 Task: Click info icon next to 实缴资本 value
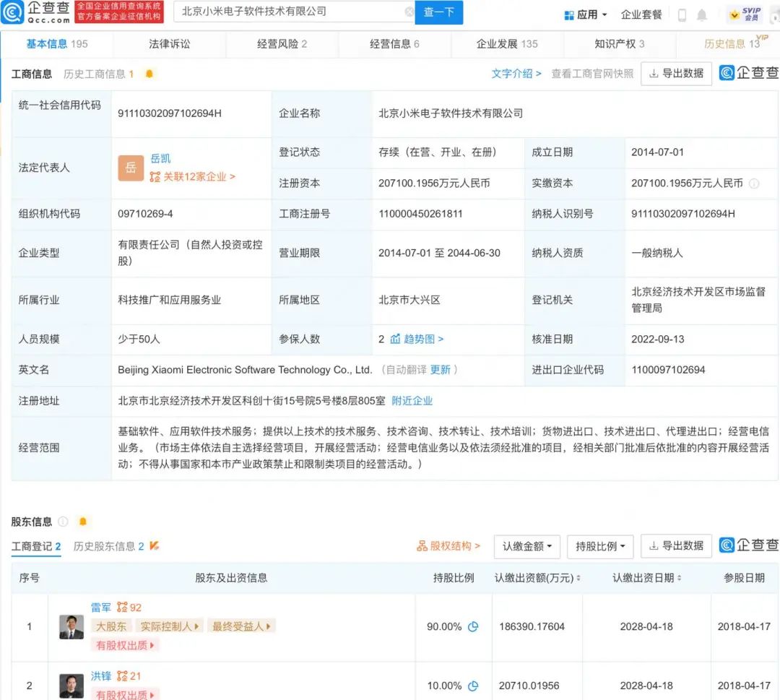pyautogui.click(x=754, y=183)
